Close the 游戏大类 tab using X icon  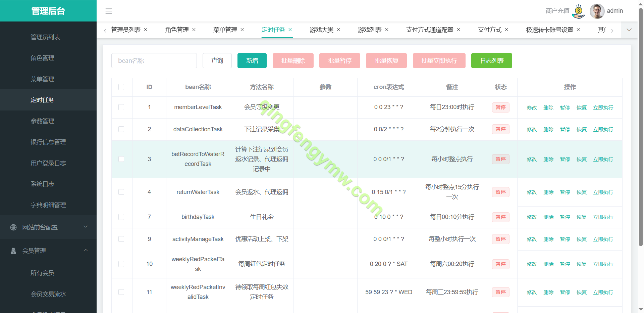pos(338,30)
